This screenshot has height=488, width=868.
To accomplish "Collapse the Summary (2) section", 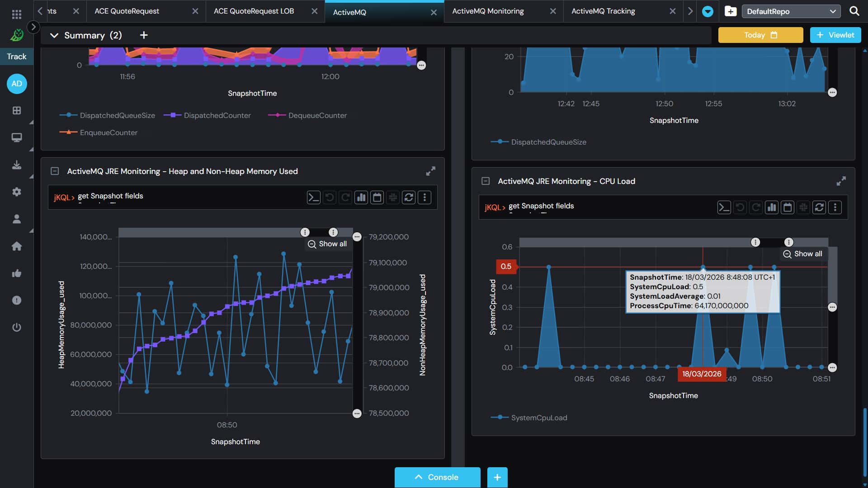I will pyautogui.click(x=54, y=35).
